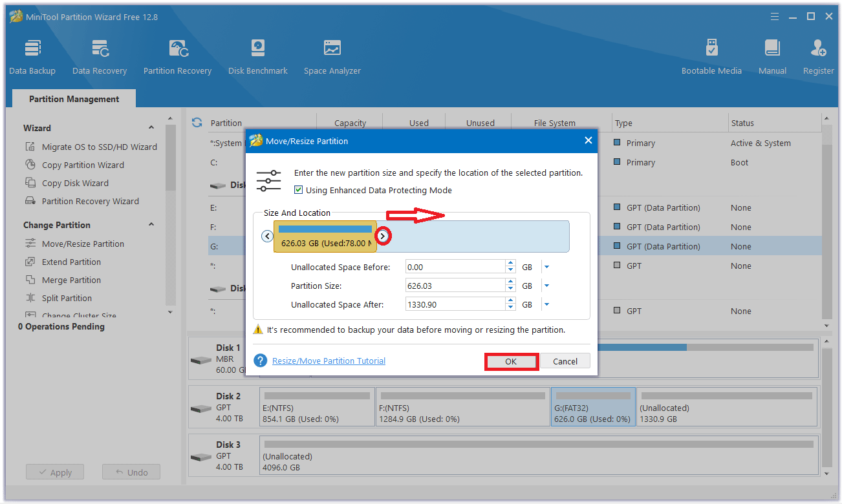Sort by the File System column header
This screenshot has width=842, height=504.
pos(554,123)
